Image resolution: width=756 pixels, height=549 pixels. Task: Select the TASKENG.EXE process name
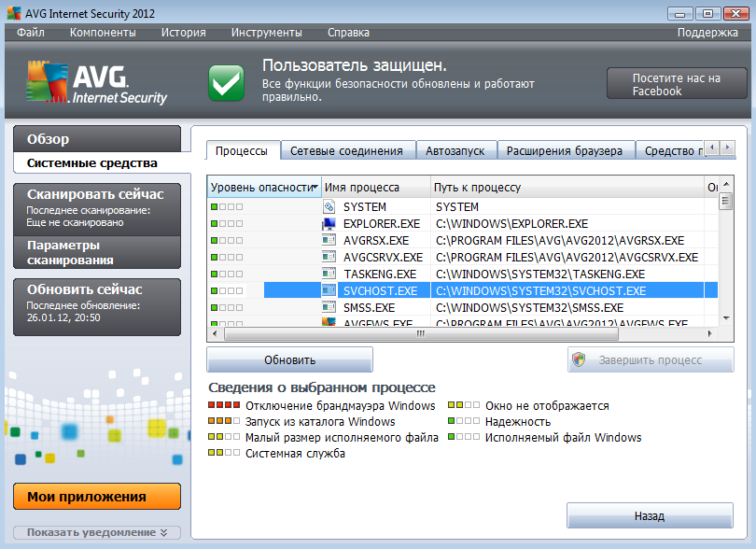pyautogui.click(x=380, y=274)
